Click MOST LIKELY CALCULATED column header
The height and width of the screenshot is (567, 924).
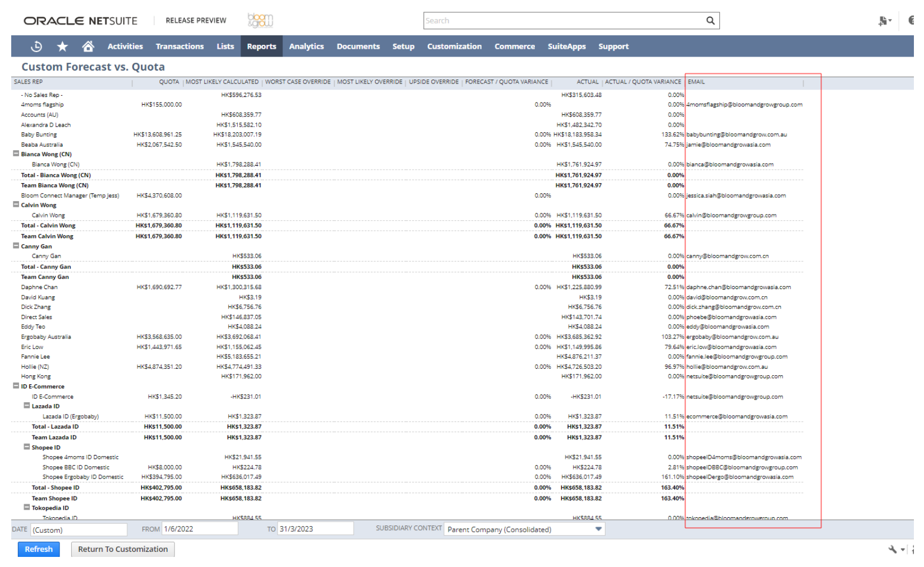coord(222,82)
